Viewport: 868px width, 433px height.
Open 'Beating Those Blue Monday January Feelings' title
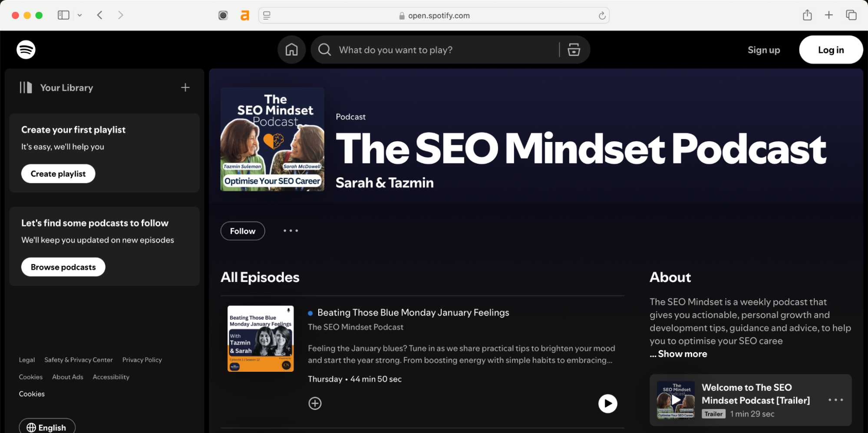(413, 313)
